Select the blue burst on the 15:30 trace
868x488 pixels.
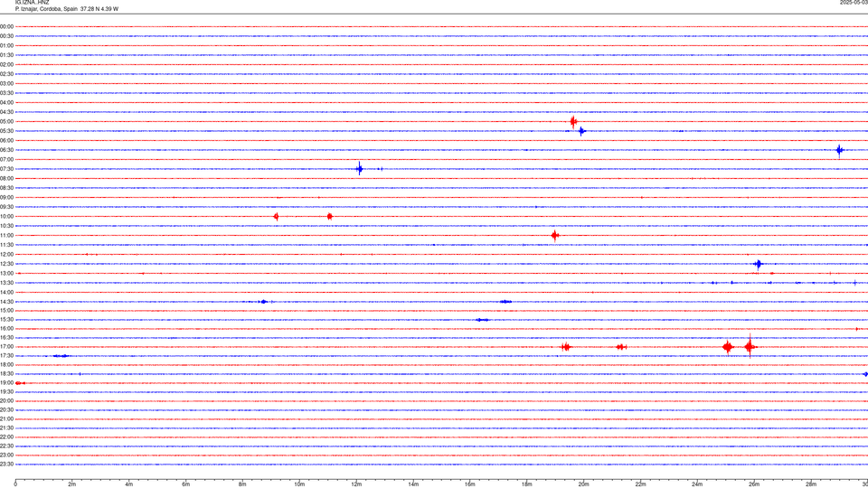483,320
